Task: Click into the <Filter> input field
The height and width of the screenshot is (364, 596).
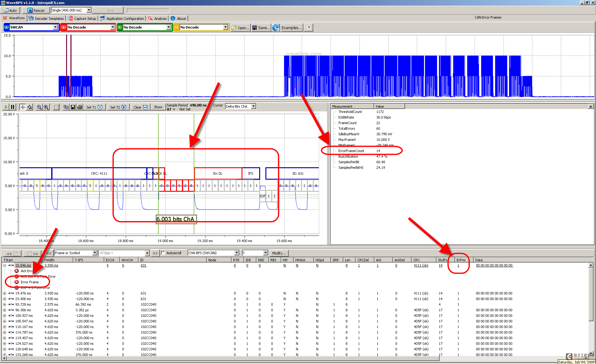Action: (122, 253)
